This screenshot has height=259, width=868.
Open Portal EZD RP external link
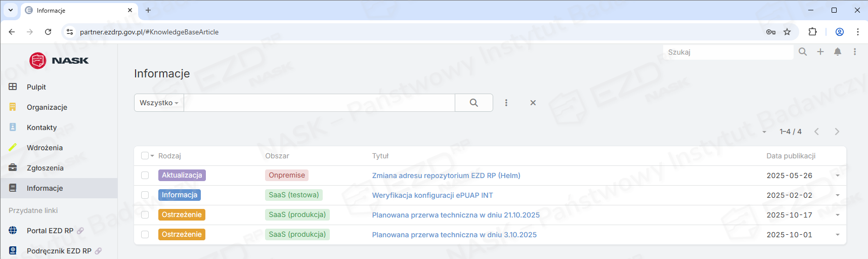click(x=50, y=231)
